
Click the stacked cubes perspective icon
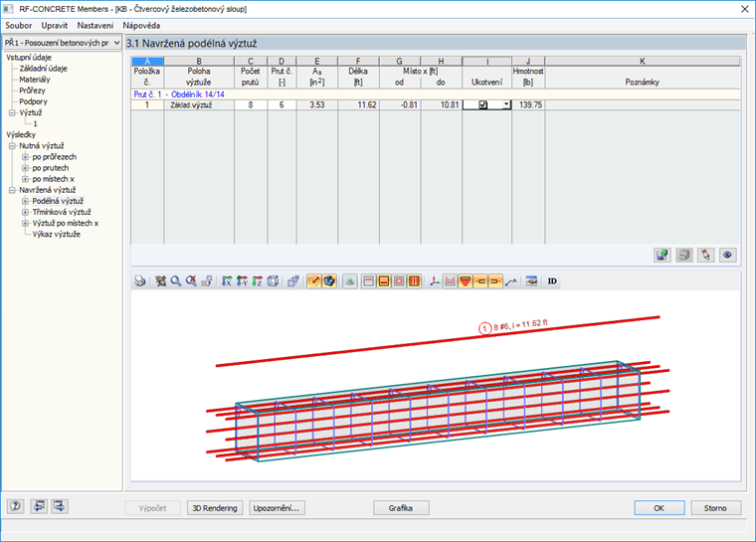coord(293,281)
